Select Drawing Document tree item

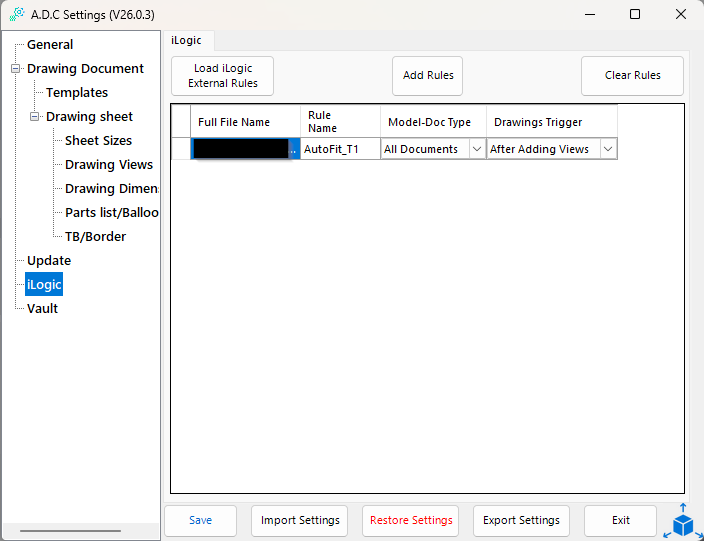coord(85,69)
